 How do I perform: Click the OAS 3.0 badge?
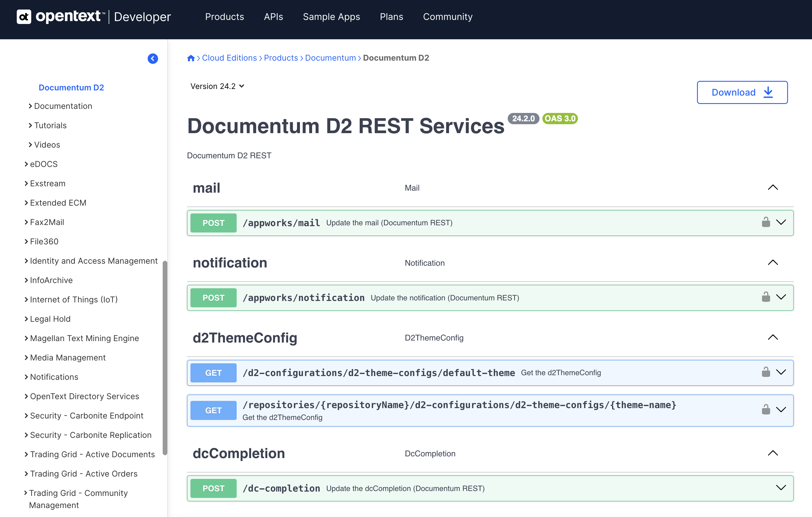(x=560, y=119)
